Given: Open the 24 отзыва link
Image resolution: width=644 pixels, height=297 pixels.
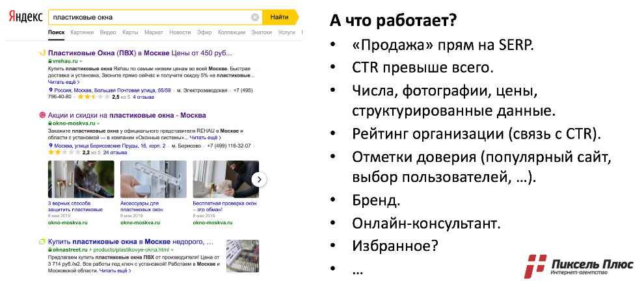Looking at the screenshot, I should point(115,153).
